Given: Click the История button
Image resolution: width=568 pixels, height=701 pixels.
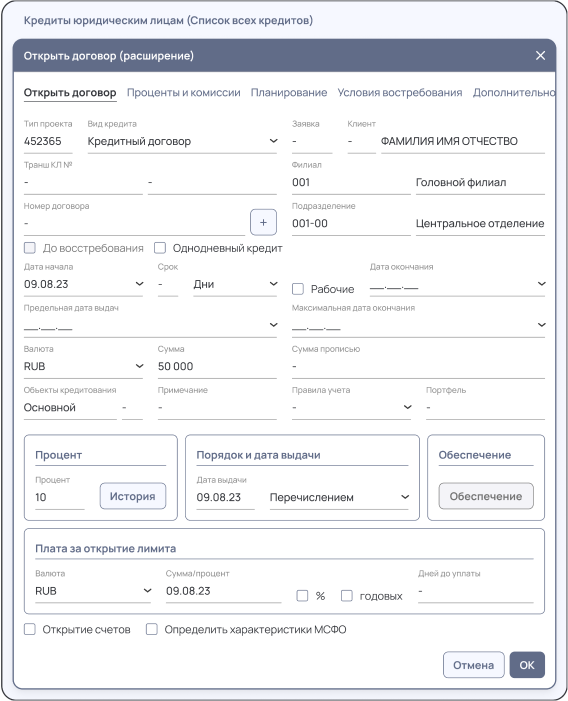Looking at the screenshot, I should 133,496.
